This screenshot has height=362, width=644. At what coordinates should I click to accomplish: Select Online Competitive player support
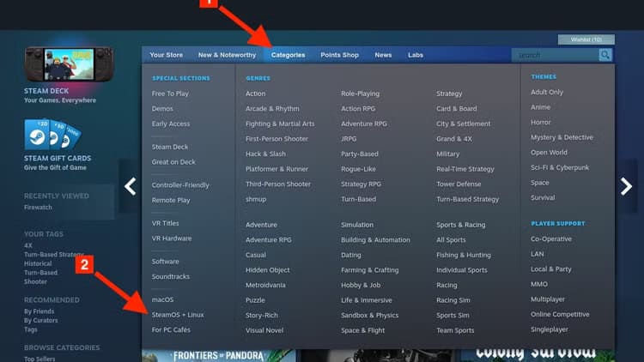[x=560, y=315]
